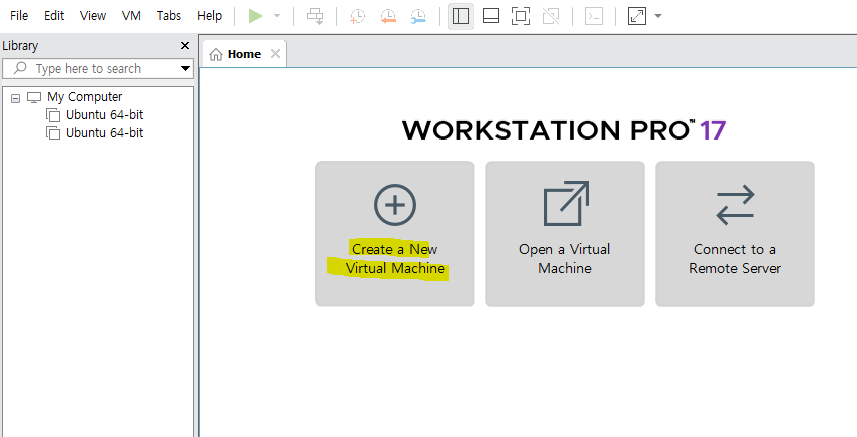Click the Stretch Guest display icon
This screenshot has height=437, width=857.
(x=637, y=16)
